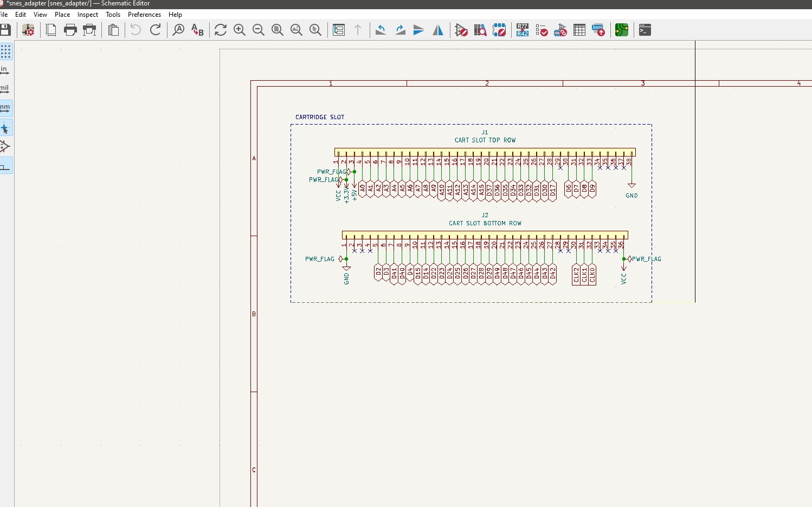Open the Assign Footprints icon
Screen dimensions: 812x507
click(x=560, y=30)
